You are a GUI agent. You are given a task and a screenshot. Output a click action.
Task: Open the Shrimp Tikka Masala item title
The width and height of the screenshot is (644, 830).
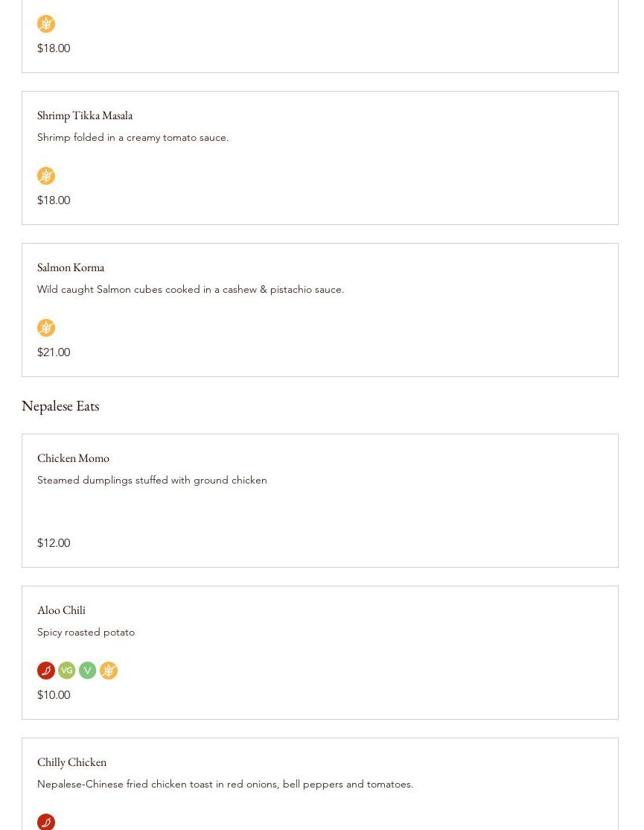[85, 115]
